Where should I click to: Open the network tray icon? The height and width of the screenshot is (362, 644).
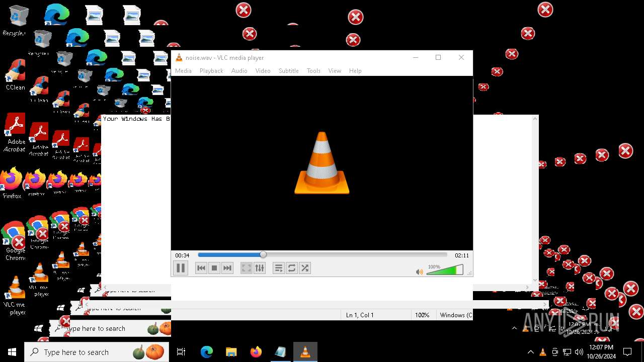click(x=567, y=352)
